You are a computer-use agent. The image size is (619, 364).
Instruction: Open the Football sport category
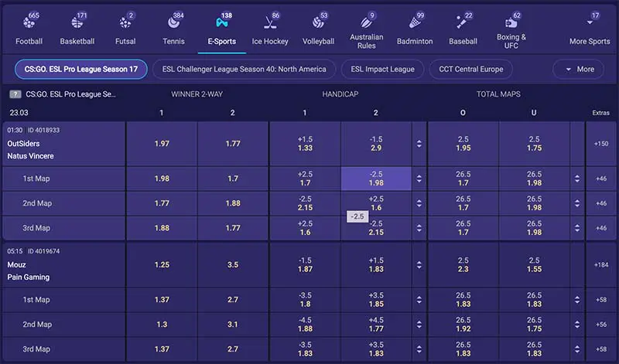click(x=29, y=29)
